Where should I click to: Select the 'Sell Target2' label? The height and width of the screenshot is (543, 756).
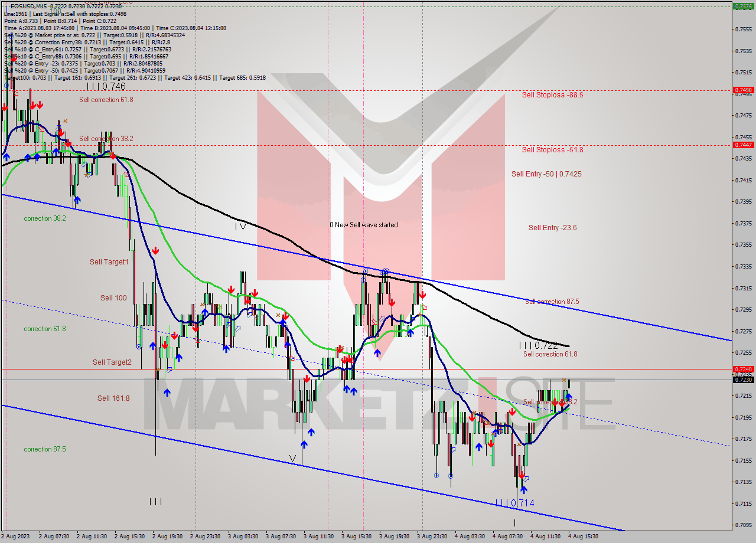tap(112, 362)
